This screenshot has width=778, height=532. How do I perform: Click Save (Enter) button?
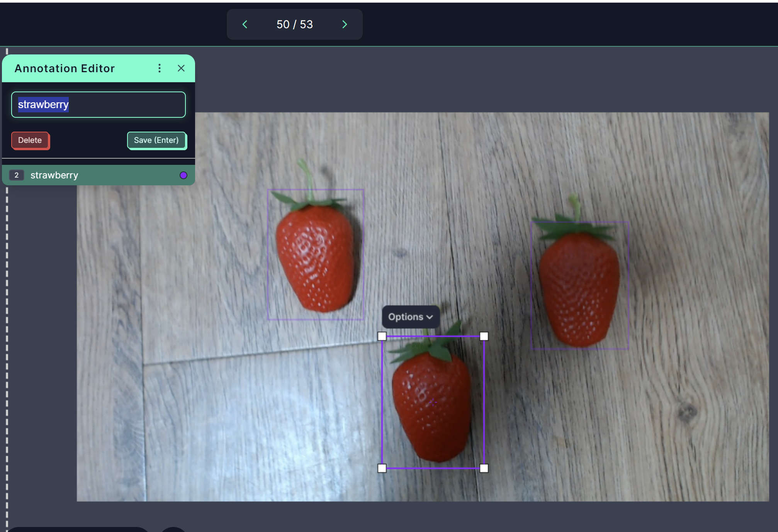pos(156,140)
